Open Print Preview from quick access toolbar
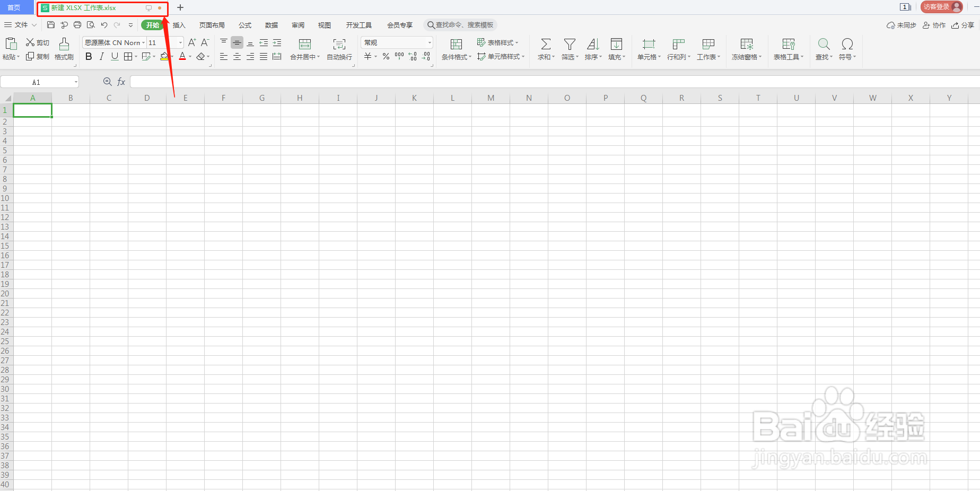Screen dimensions: 980x491 click(x=91, y=25)
